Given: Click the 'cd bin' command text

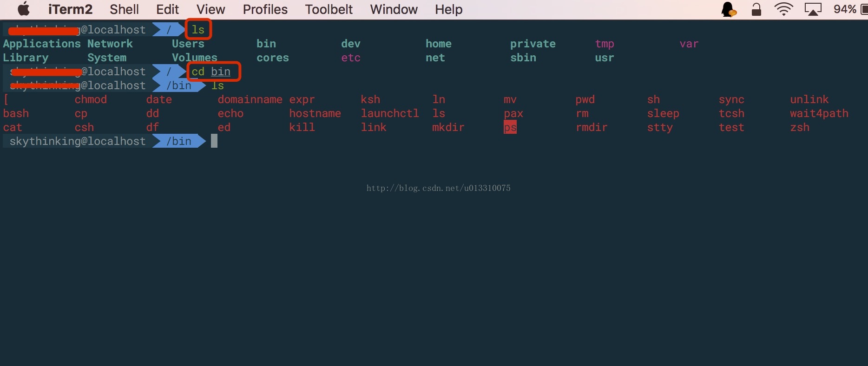Looking at the screenshot, I should pos(211,72).
